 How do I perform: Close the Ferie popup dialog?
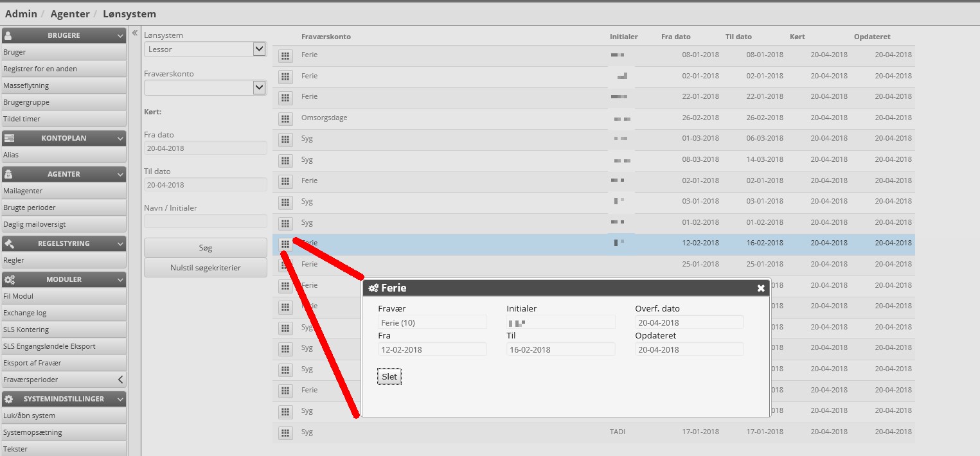tap(761, 288)
